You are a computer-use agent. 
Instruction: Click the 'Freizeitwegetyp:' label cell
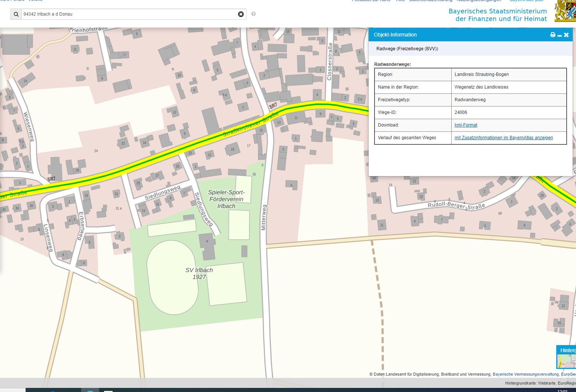coord(413,100)
